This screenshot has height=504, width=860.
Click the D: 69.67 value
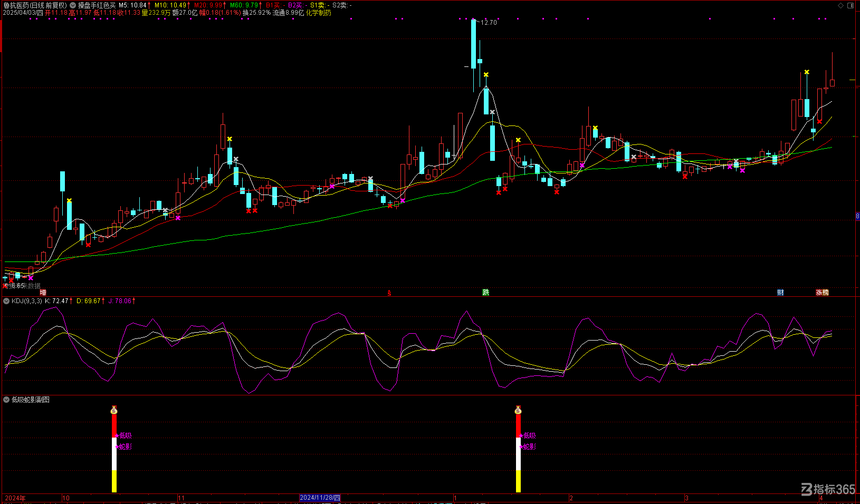pyautogui.click(x=89, y=301)
